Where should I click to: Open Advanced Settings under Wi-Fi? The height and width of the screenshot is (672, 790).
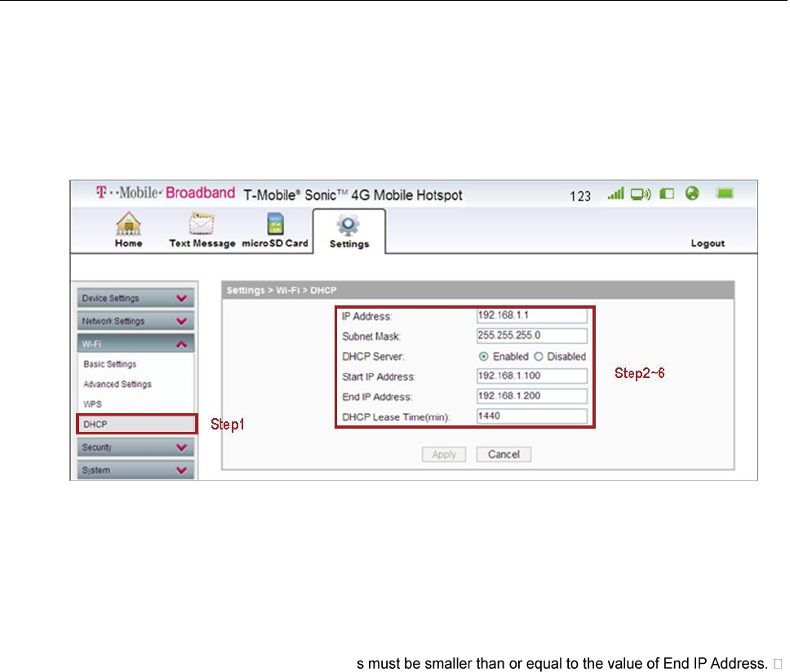pos(118,384)
